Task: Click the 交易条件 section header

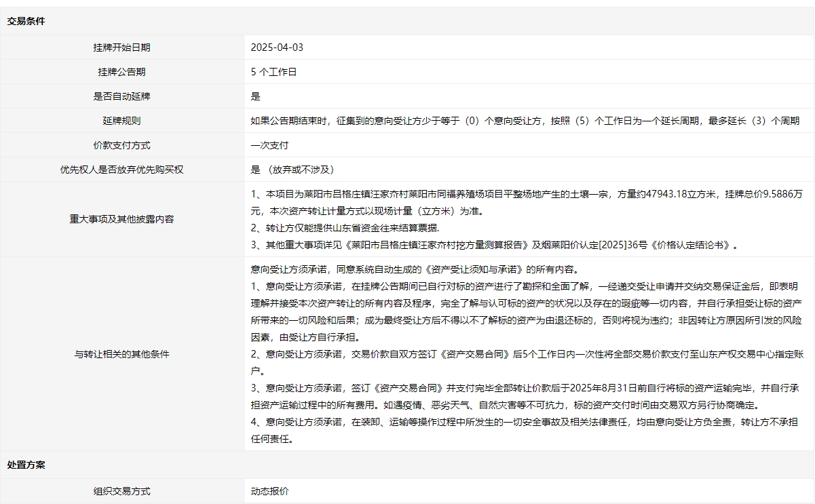Action: [x=26, y=21]
